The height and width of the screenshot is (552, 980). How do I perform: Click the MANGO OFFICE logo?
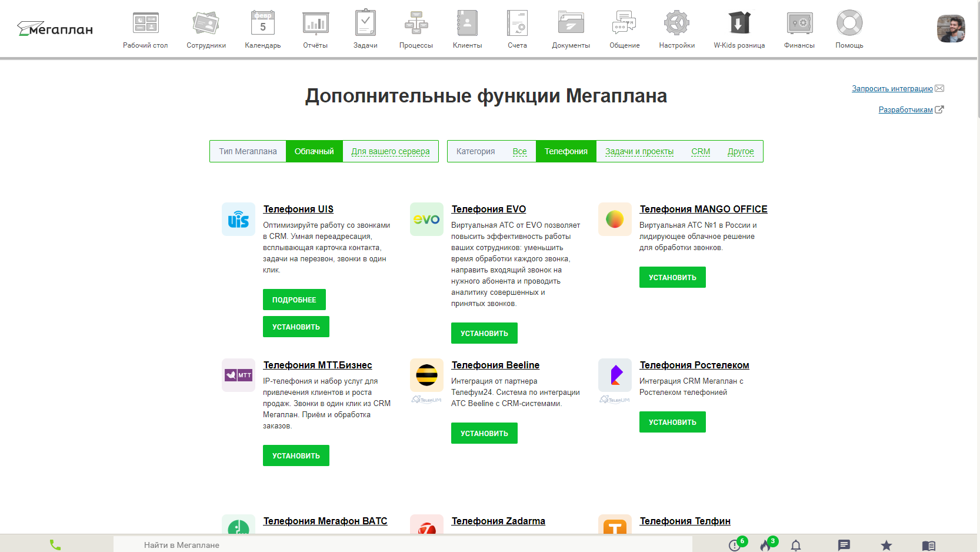pyautogui.click(x=615, y=219)
